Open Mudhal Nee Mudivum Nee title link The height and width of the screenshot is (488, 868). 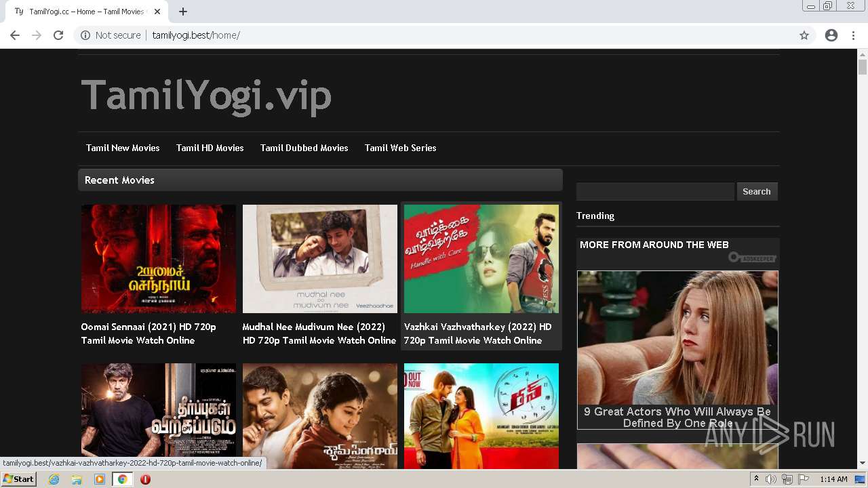[x=319, y=333]
